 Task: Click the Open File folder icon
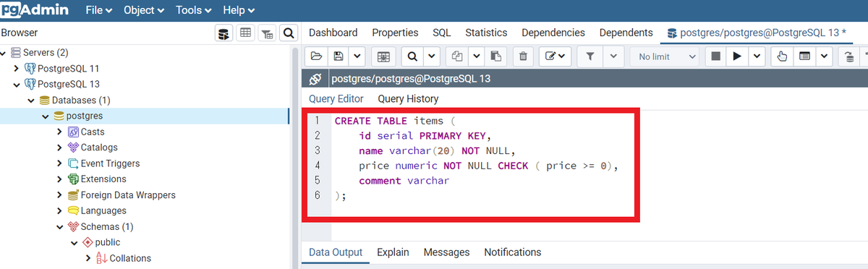coord(316,56)
